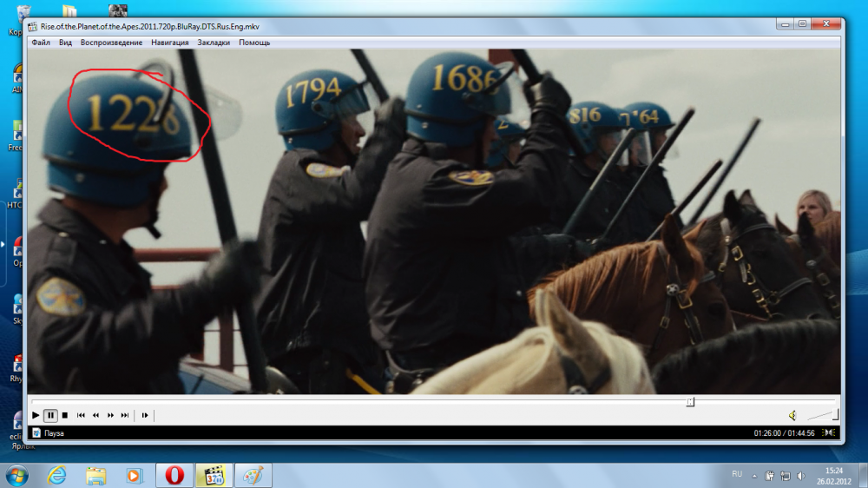Open the Закладки menu

pos(214,43)
